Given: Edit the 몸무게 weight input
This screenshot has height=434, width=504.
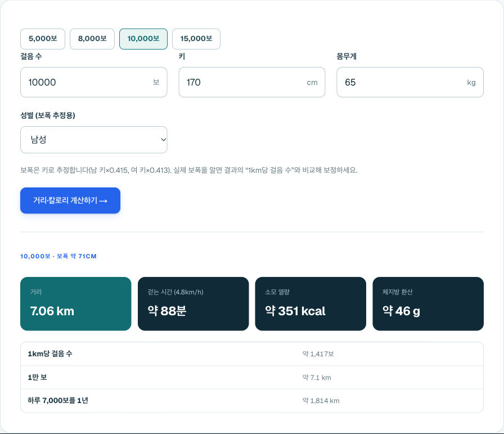Looking at the screenshot, I should 410,82.
